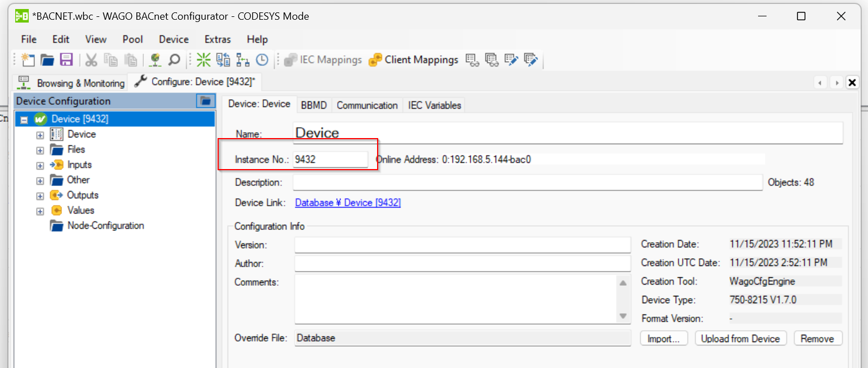
Task: Click the Version input field
Action: point(462,245)
